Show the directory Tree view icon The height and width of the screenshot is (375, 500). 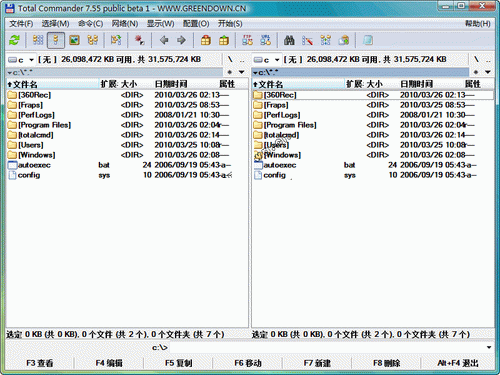pos(92,40)
